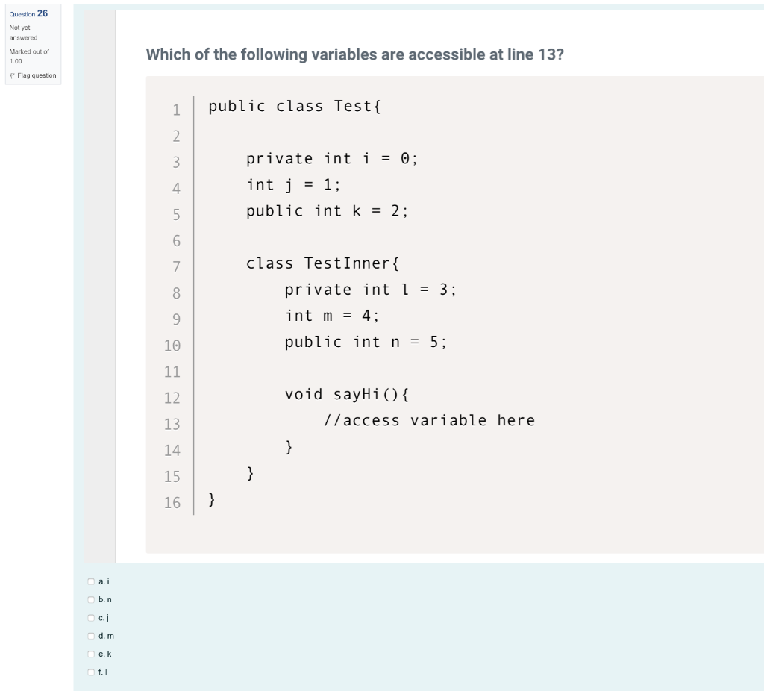Check answer option a. i
This screenshot has height=700, width=764.
coord(91,581)
